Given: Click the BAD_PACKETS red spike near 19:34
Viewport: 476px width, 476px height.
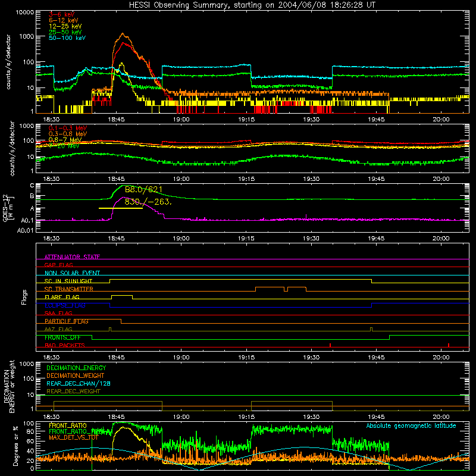Looking at the screenshot, I should pyautogui.click(x=330, y=345).
